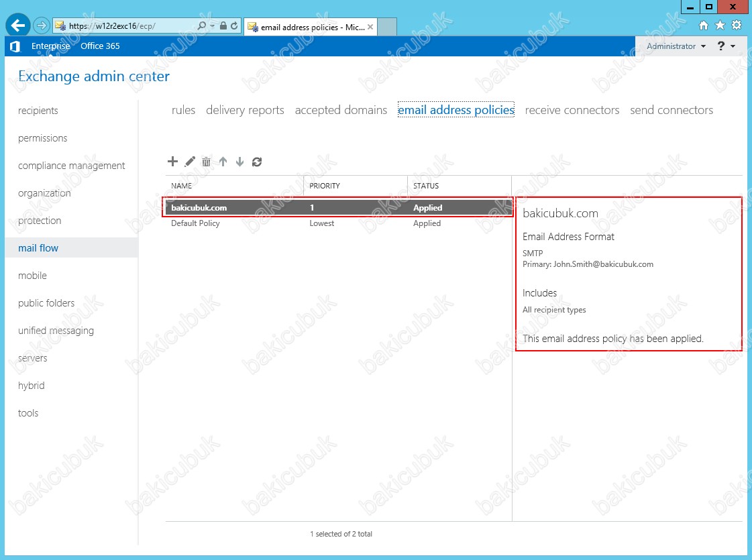
Task: Click the search magnifier in address bar
Action: (201, 26)
